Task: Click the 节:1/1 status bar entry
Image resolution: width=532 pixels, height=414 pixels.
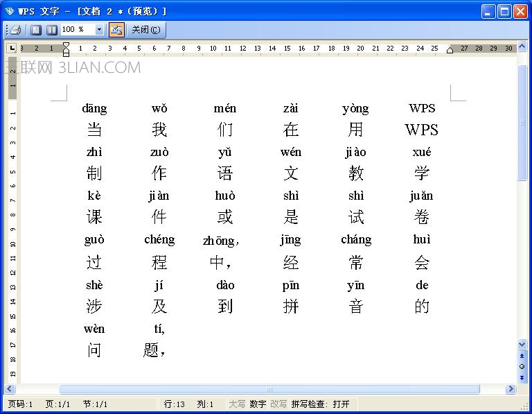Action: (x=96, y=404)
